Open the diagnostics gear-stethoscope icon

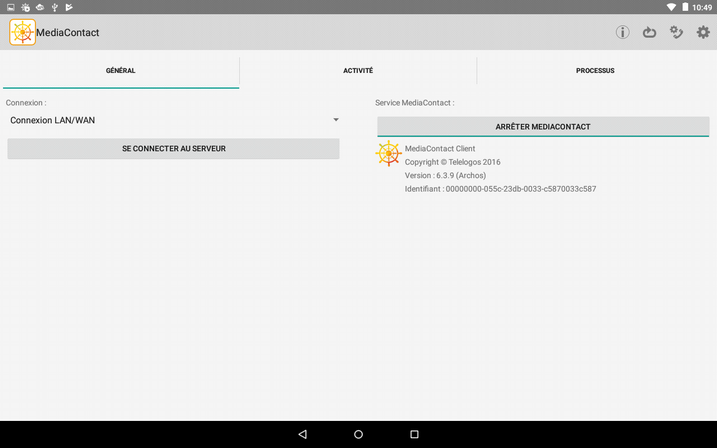pyautogui.click(x=676, y=32)
